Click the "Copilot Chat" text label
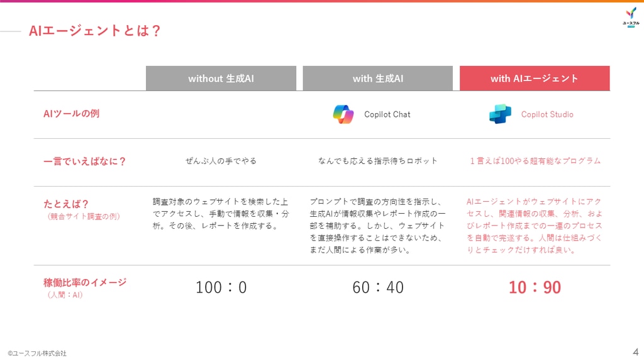Viewport: 644px width, 362px height. pyautogui.click(x=387, y=114)
